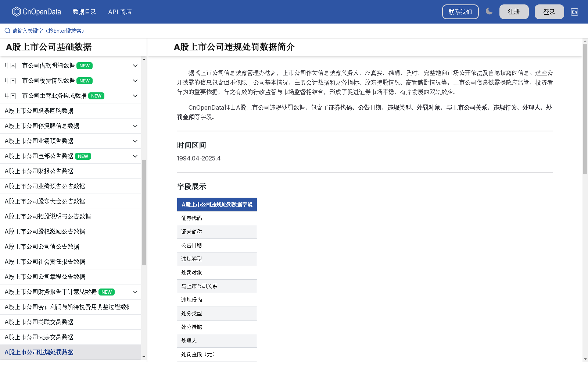Image resolution: width=588 pixels, height=368 pixels.
Task: Click the 1994.04-2025.4 time range text
Action: [198, 159]
